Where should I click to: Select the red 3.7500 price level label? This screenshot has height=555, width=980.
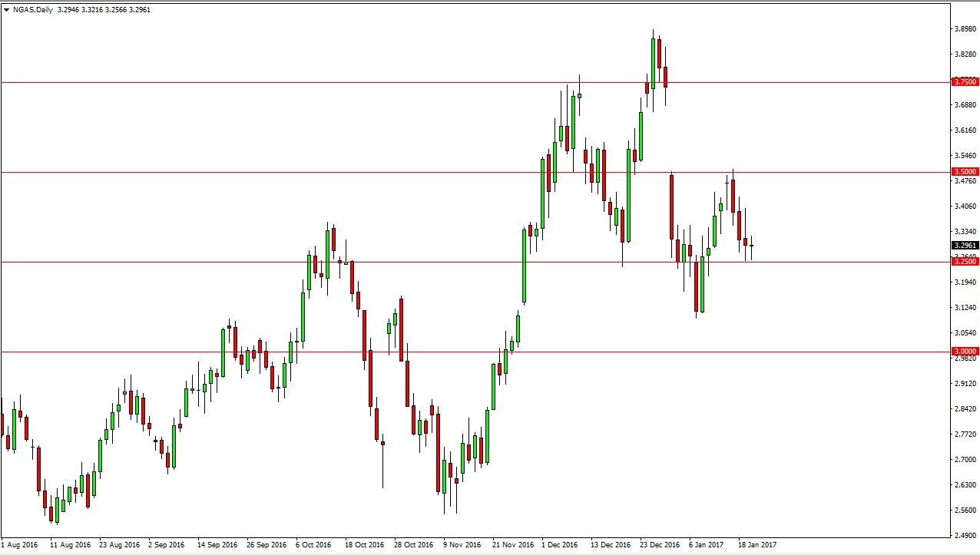(965, 81)
